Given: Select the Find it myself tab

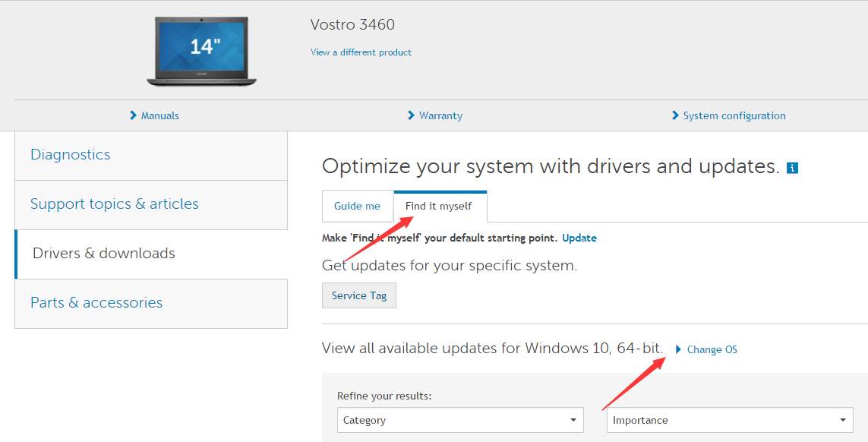Looking at the screenshot, I should pyautogui.click(x=440, y=205).
